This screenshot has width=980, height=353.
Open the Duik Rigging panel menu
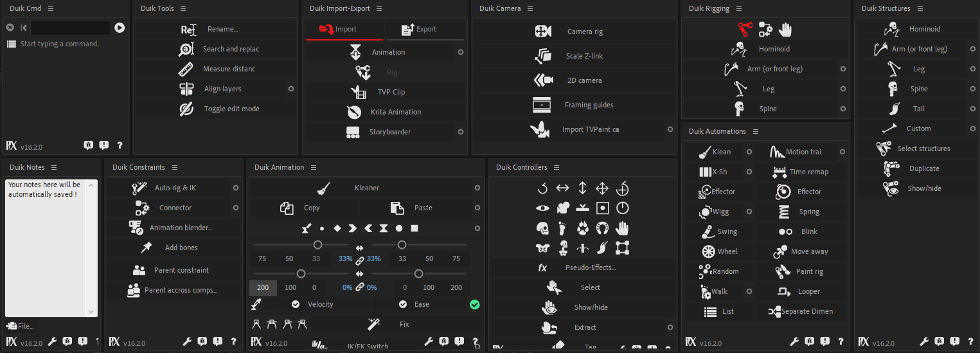[738, 8]
